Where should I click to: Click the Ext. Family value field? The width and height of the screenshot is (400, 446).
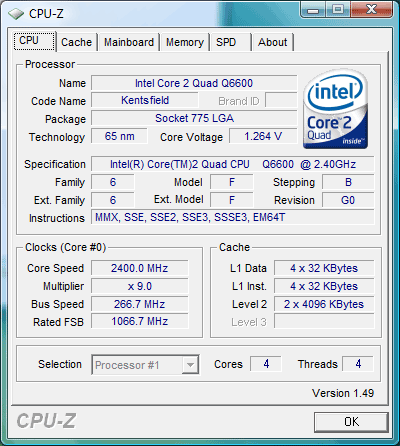tap(113, 200)
